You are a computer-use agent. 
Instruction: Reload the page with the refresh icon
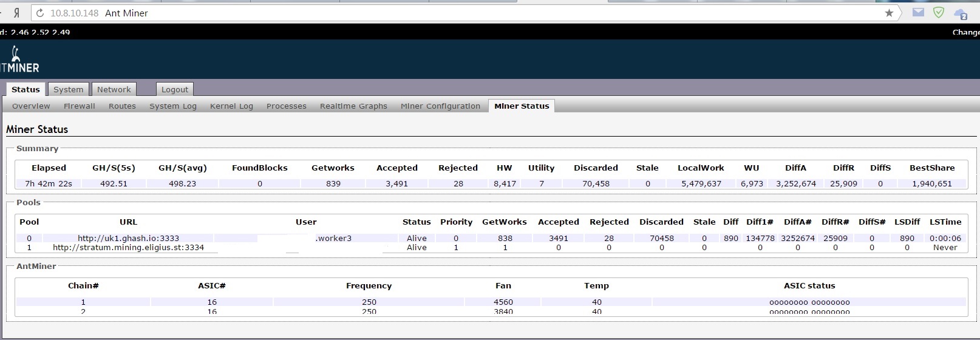coord(40,13)
